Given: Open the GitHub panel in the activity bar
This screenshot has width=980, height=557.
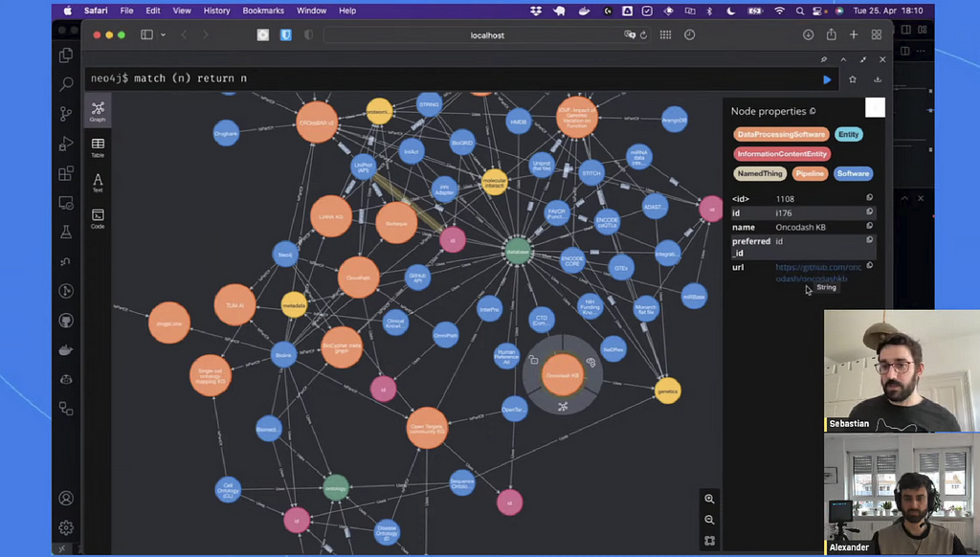Looking at the screenshot, I should click(x=66, y=321).
